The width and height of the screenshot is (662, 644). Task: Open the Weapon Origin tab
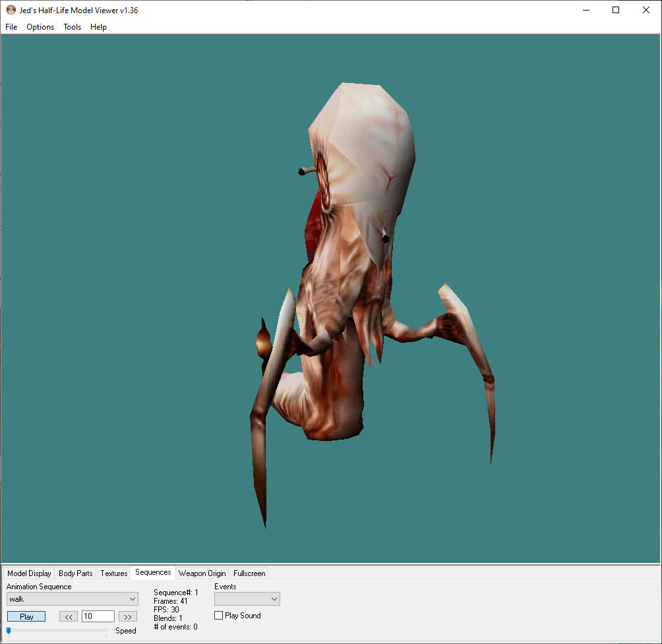[202, 573]
